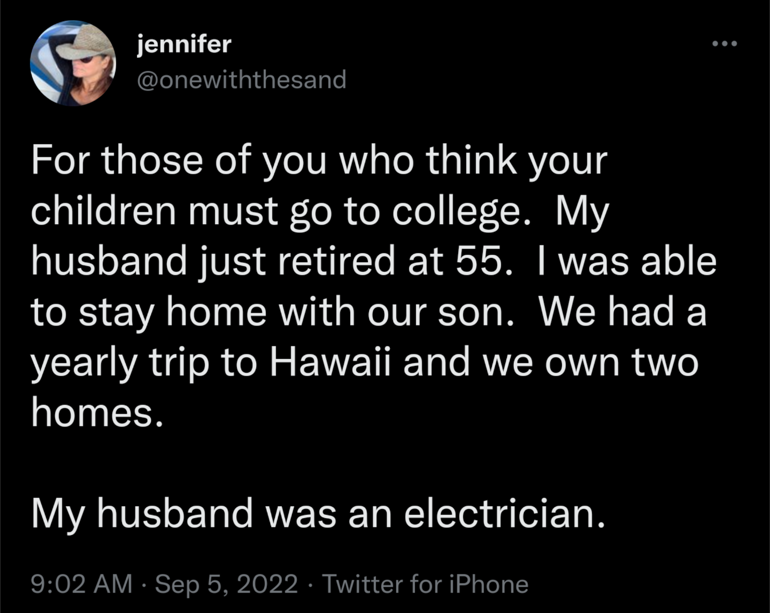
Task: Click the word "son" in the tweet
Action: (477, 311)
